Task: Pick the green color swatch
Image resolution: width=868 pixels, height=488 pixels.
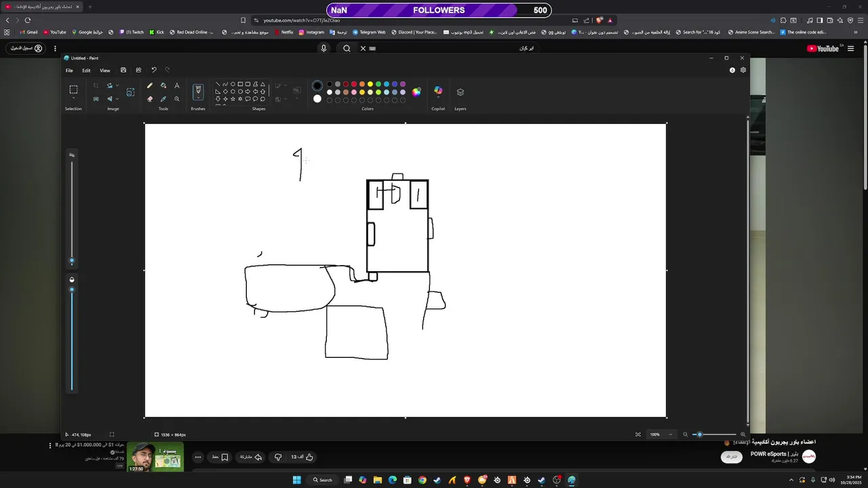Action: point(378,84)
